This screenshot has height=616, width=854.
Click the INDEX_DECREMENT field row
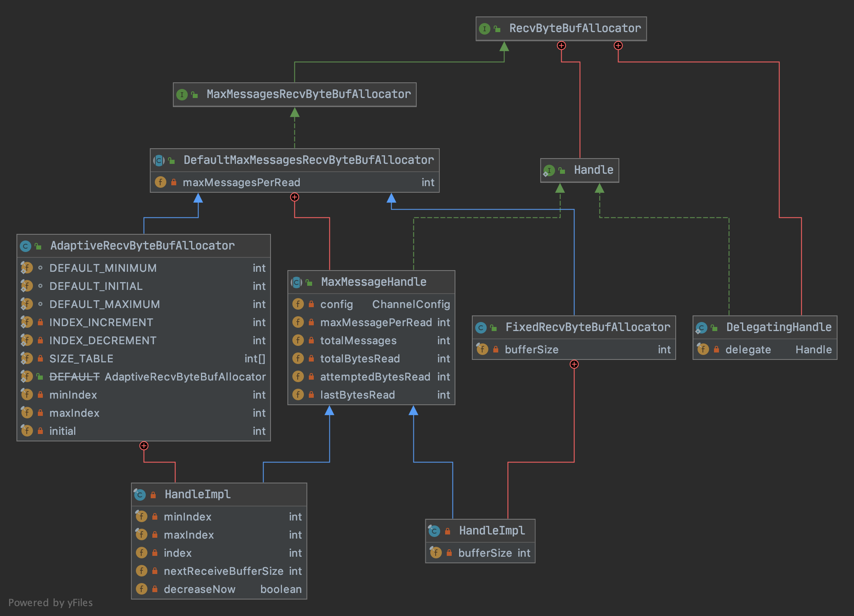[144, 341]
